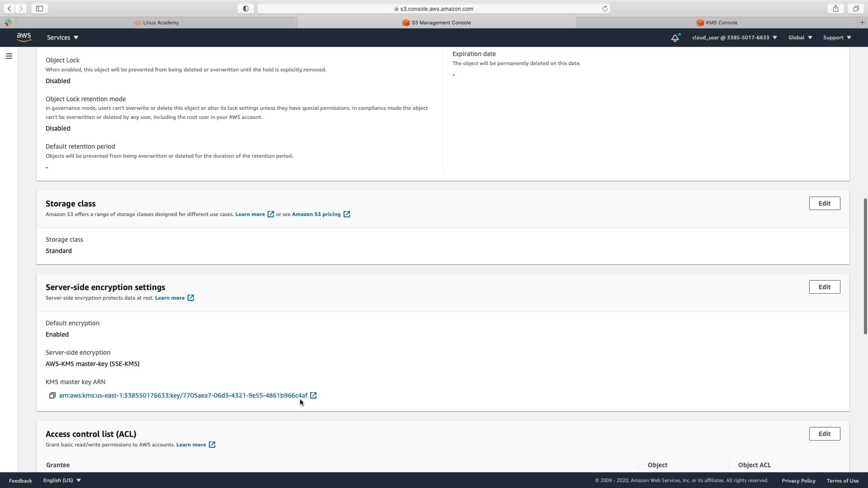Edit the Access control list
Screen dimensions: 868x488
point(824,434)
